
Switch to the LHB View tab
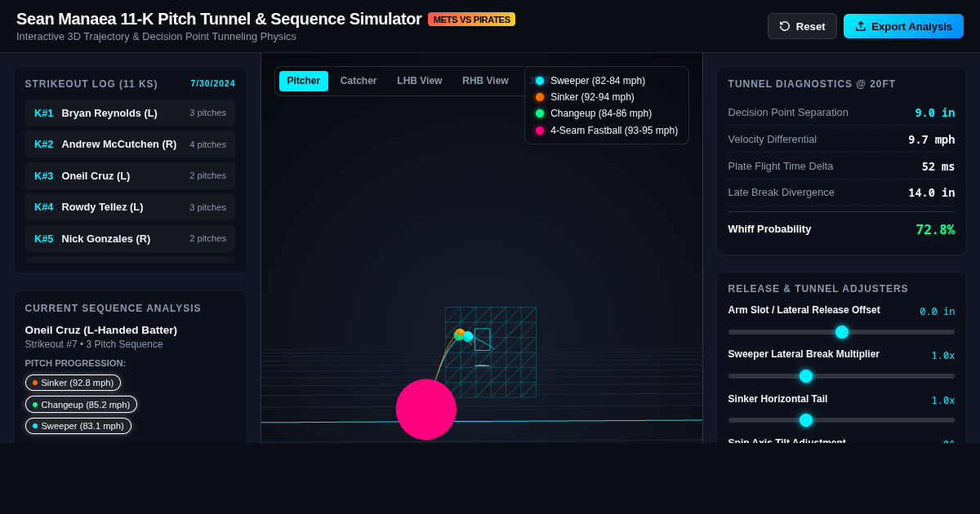coord(420,81)
